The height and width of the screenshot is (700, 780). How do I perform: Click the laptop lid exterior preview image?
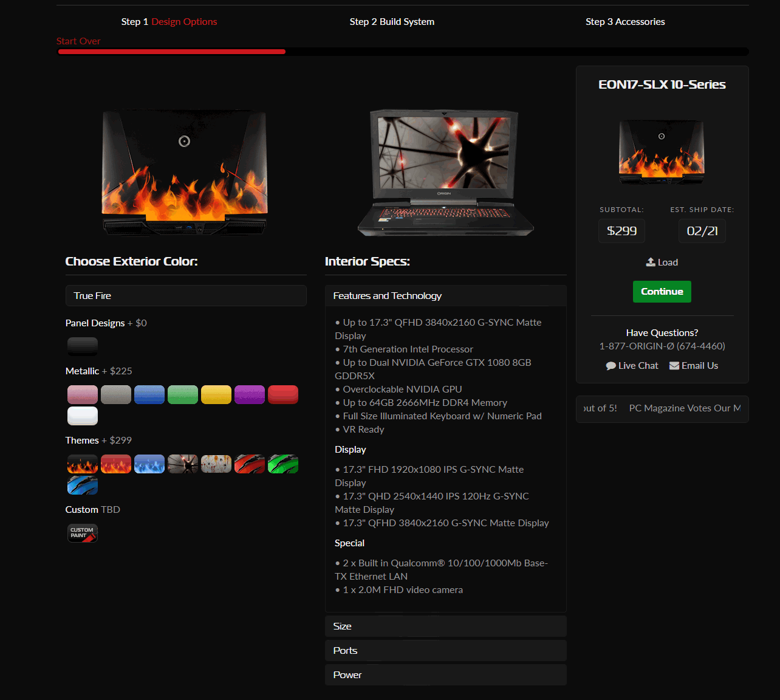pyautogui.click(x=185, y=173)
